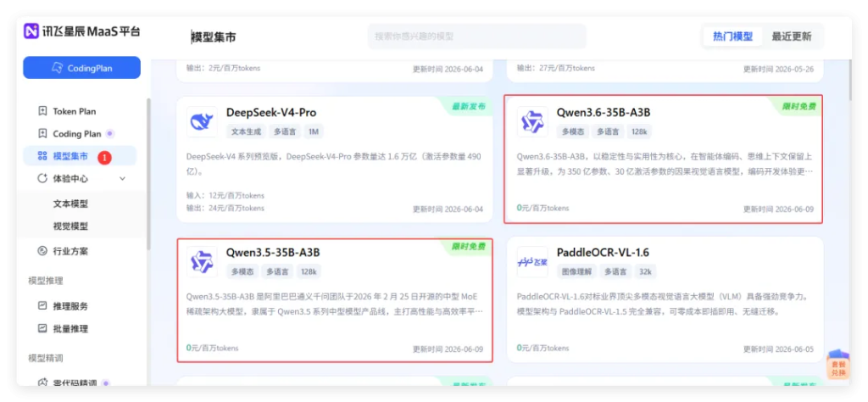This screenshot has height=402, width=868.
Task: Click 输出：2元/百万tokens text
Action: click(223, 68)
